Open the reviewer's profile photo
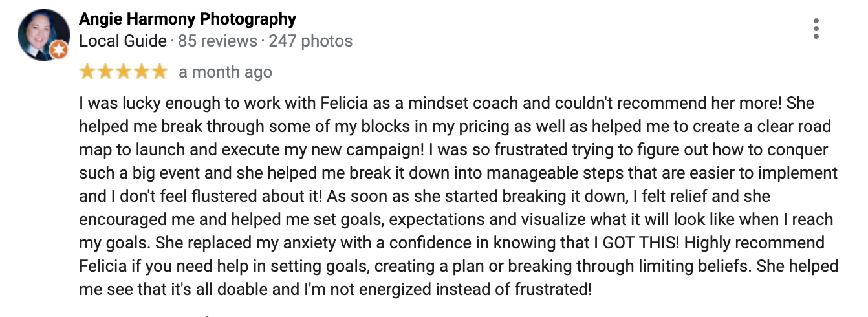The width and height of the screenshot is (868, 317). (43, 35)
